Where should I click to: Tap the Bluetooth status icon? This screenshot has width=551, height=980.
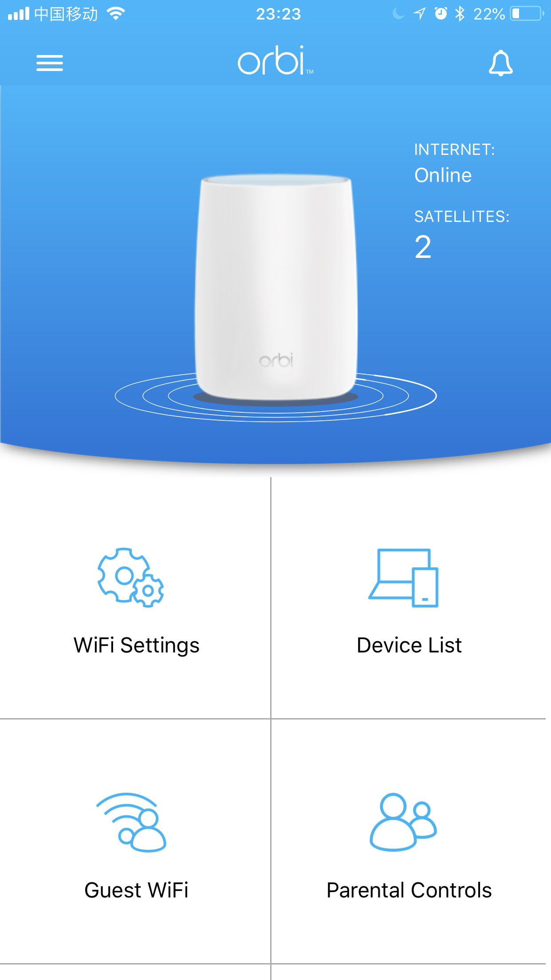pos(460,14)
